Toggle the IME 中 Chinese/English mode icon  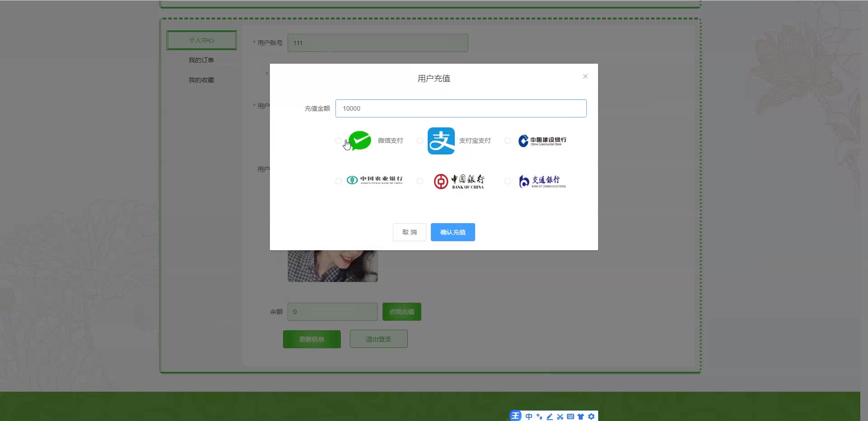pyautogui.click(x=529, y=416)
